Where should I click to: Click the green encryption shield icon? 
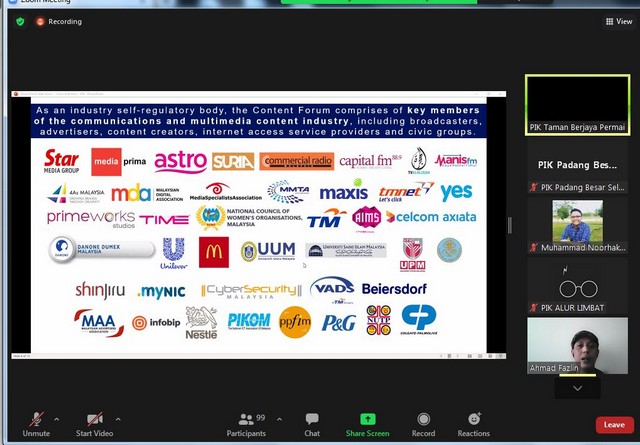(20, 21)
